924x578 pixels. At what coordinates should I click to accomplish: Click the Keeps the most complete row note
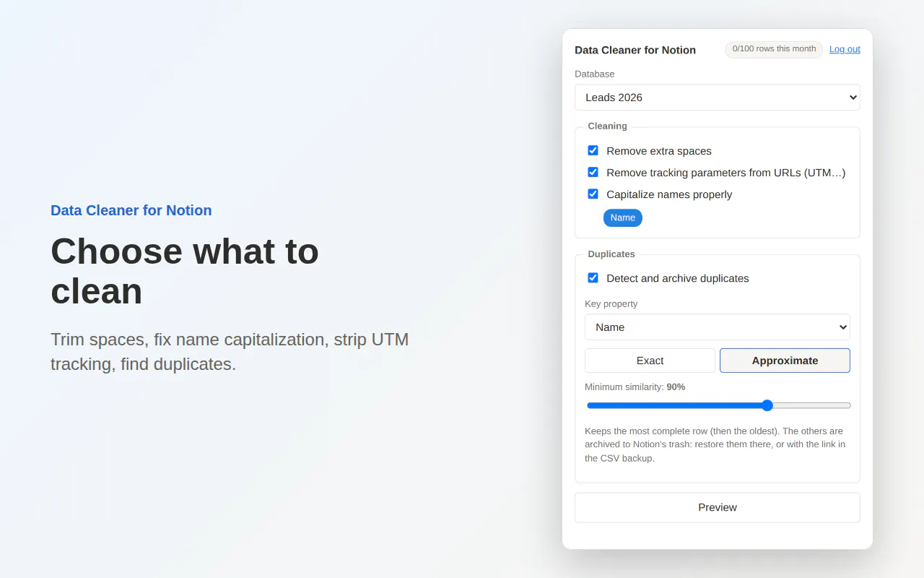point(715,444)
